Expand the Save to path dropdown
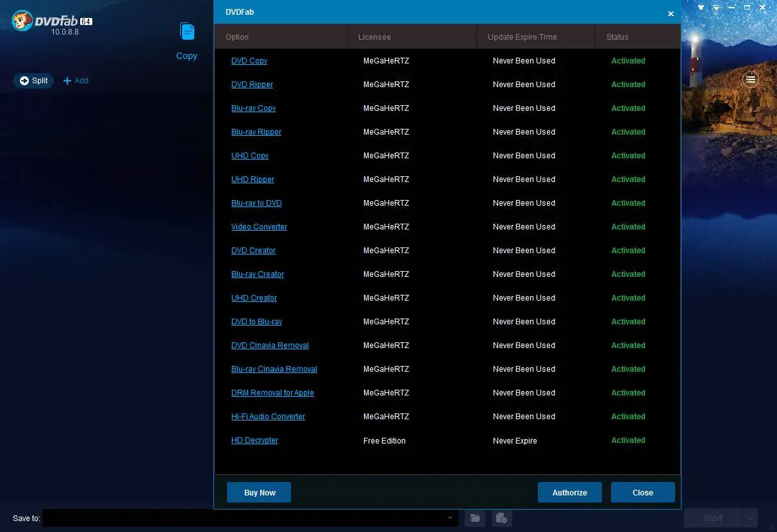The image size is (777, 532). 451,518
